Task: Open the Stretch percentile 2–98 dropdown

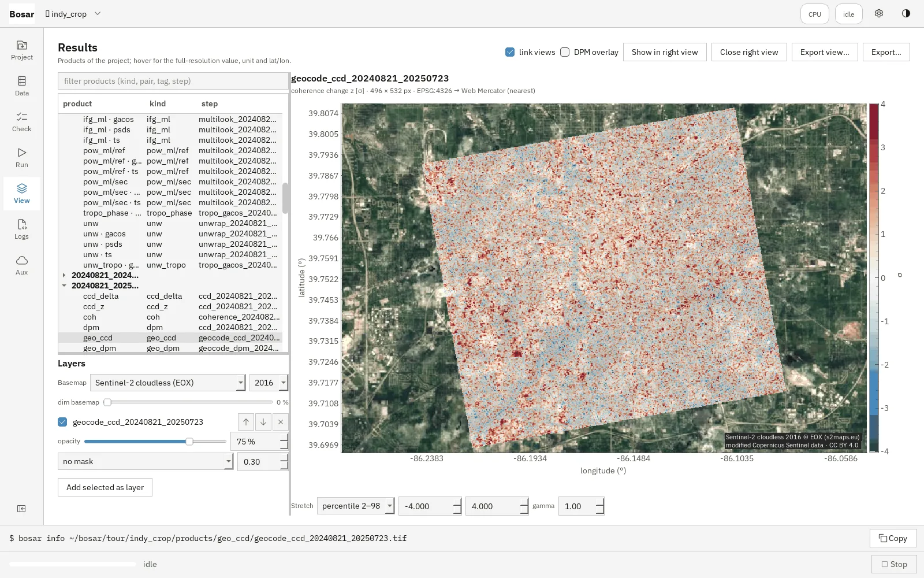Action: coord(356,506)
